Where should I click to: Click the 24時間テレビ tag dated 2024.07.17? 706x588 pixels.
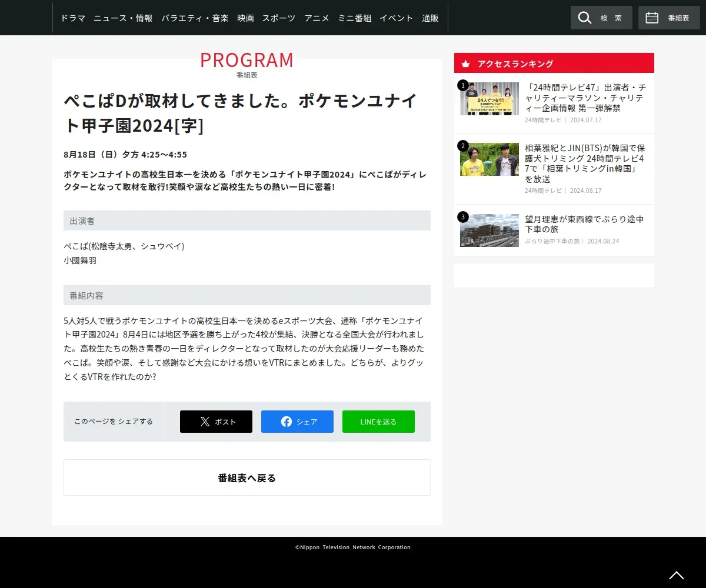click(543, 120)
